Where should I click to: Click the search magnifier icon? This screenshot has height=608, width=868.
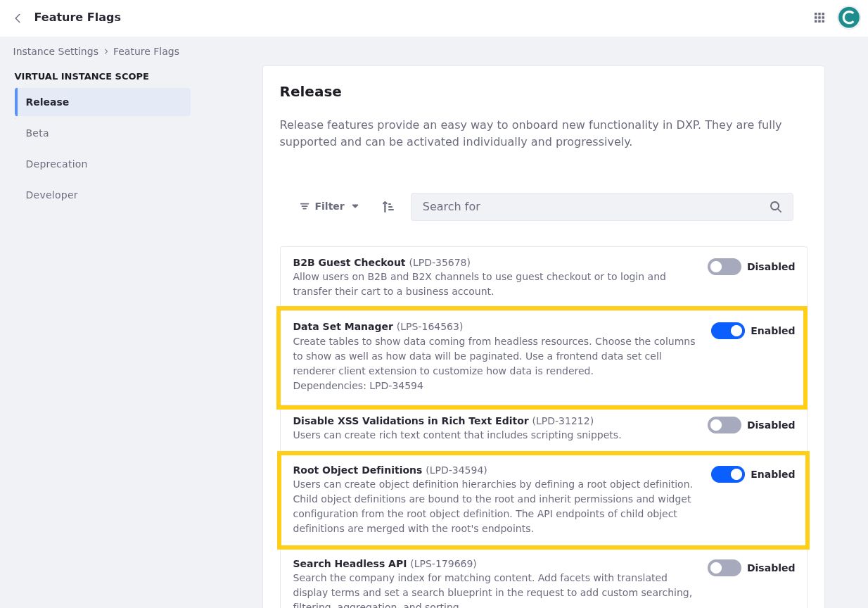[x=775, y=207]
